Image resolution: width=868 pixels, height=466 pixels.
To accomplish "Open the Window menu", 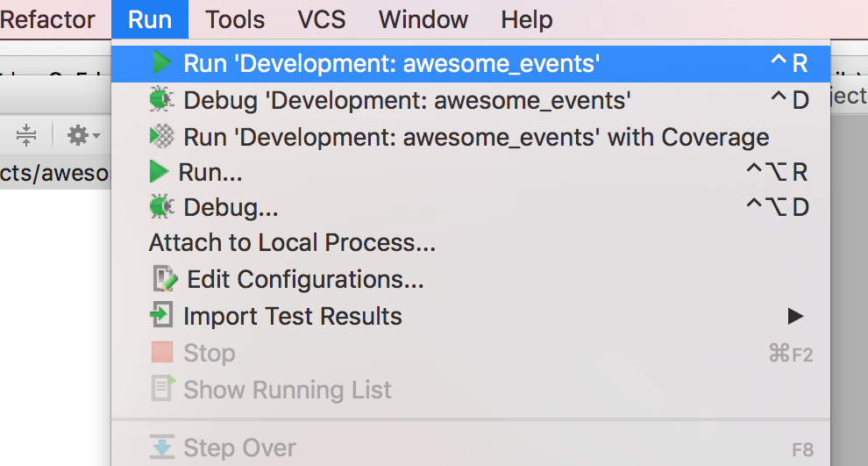I will 423,19.
